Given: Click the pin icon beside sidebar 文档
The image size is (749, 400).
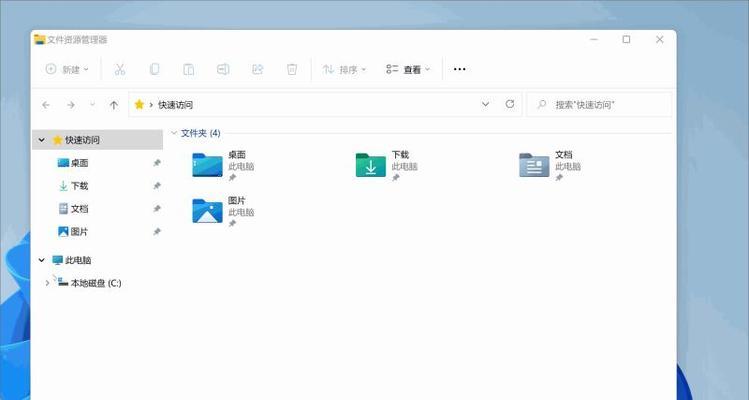Looking at the screenshot, I should (x=157, y=209).
